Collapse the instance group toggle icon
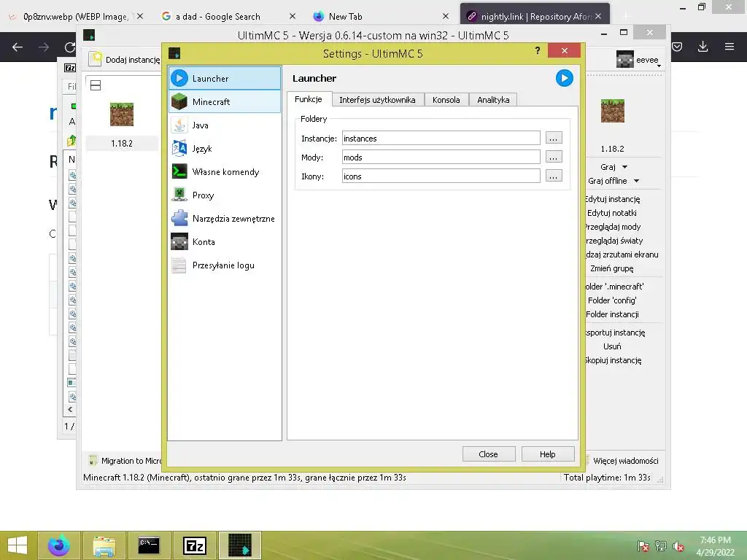 tap(96, 85)
